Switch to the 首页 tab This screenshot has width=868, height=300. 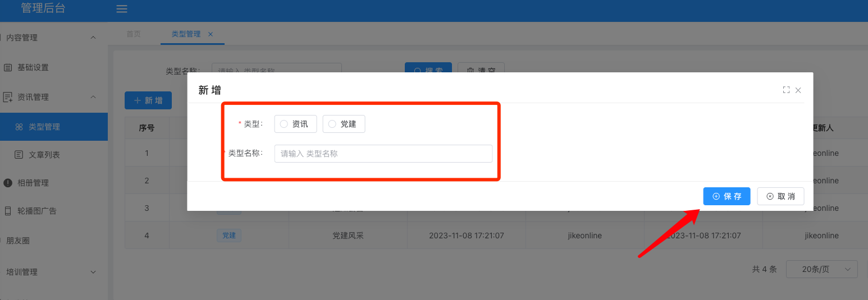(134, 34)
